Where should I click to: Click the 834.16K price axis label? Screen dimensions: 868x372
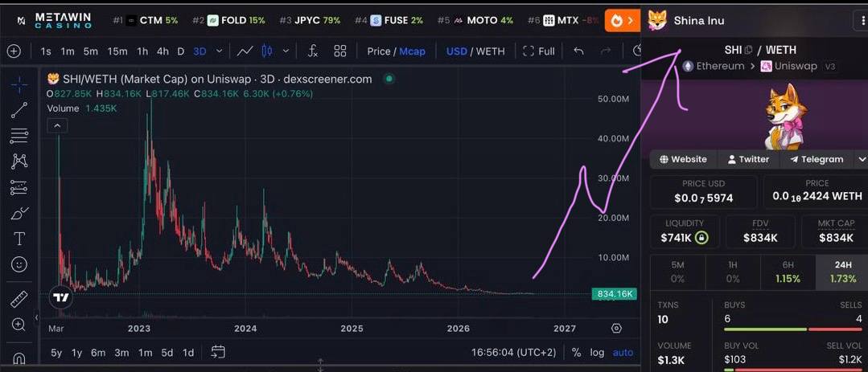pos(613,293)
